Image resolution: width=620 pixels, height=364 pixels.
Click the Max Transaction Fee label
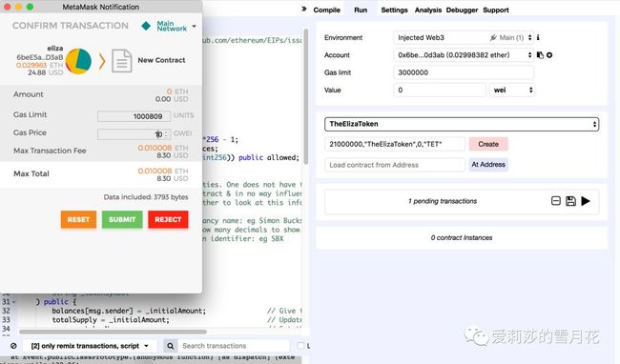coord(50,151)
